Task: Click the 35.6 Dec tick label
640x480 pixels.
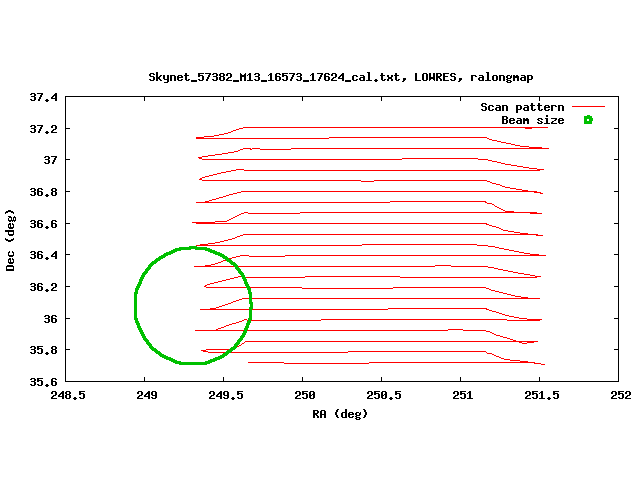Action: [43, 382]
